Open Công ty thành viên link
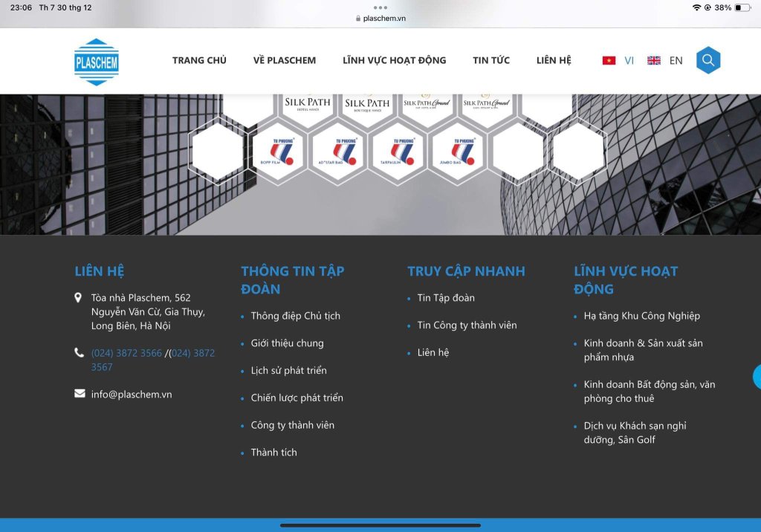Screen dimensions: 761x532 (293, 425)
